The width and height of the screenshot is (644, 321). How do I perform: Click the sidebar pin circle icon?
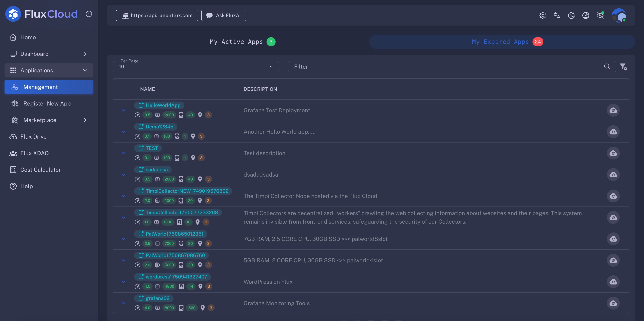[89, 14]
